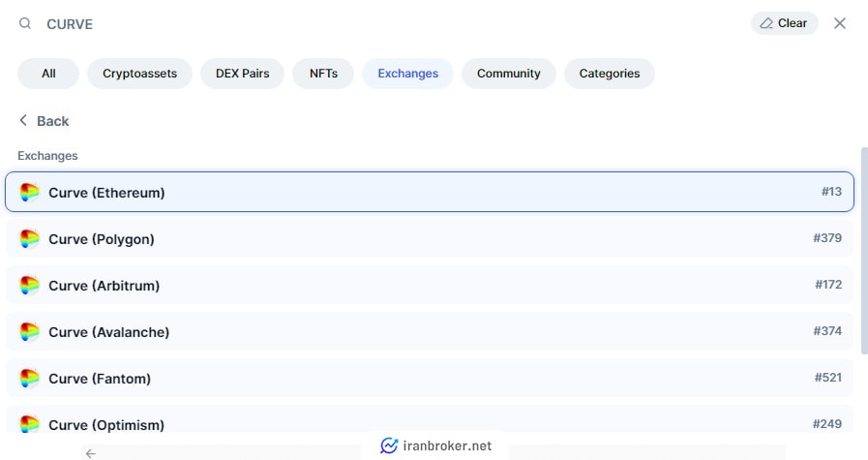
Task: Click the eraser icon in Clear button
Action: 766,23
